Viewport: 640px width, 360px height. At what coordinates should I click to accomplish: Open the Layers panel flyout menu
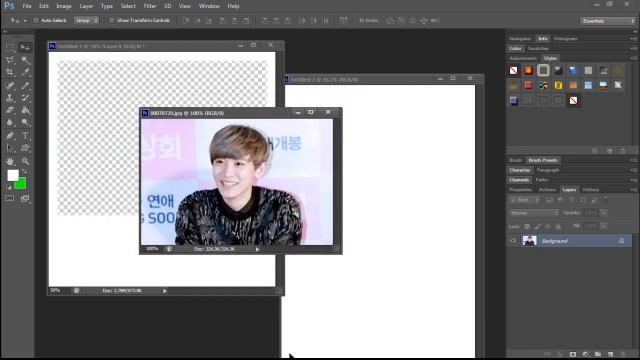[x=633, y=190]
